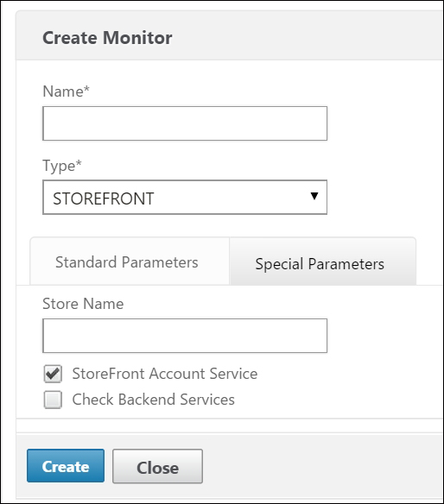Dismiss the dialog with Close button

coord(158,466)
